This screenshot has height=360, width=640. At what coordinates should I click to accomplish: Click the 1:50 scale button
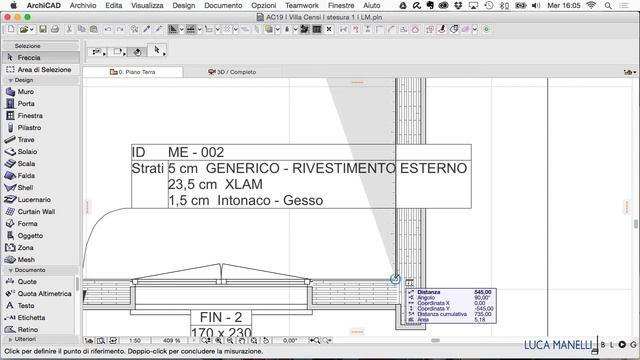click(x=135, y=340)
